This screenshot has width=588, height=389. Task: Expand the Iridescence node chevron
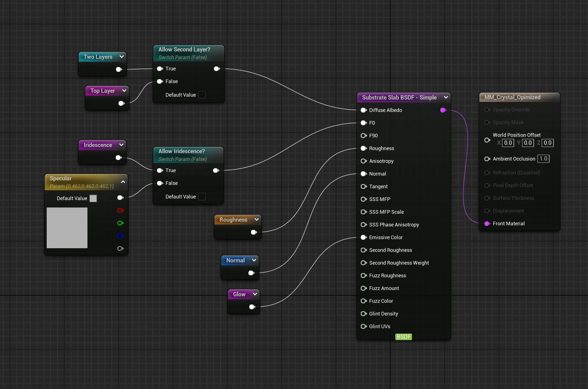(x=121, y=145)
